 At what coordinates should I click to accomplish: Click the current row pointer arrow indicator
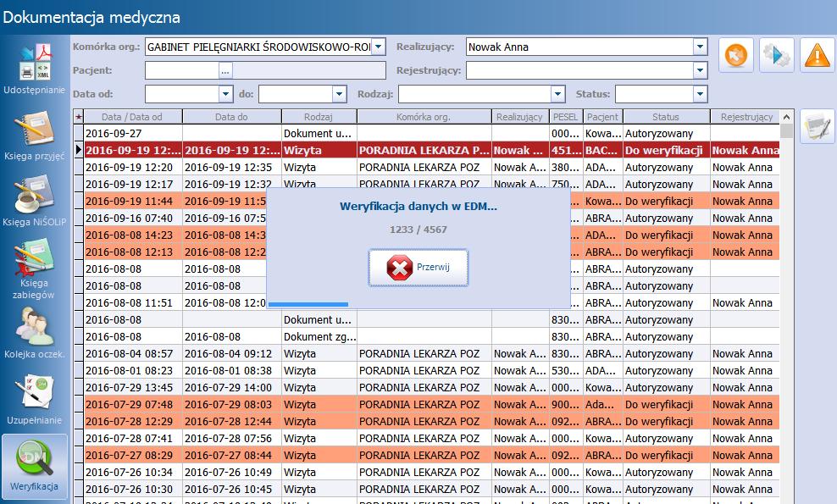point(79,150)
